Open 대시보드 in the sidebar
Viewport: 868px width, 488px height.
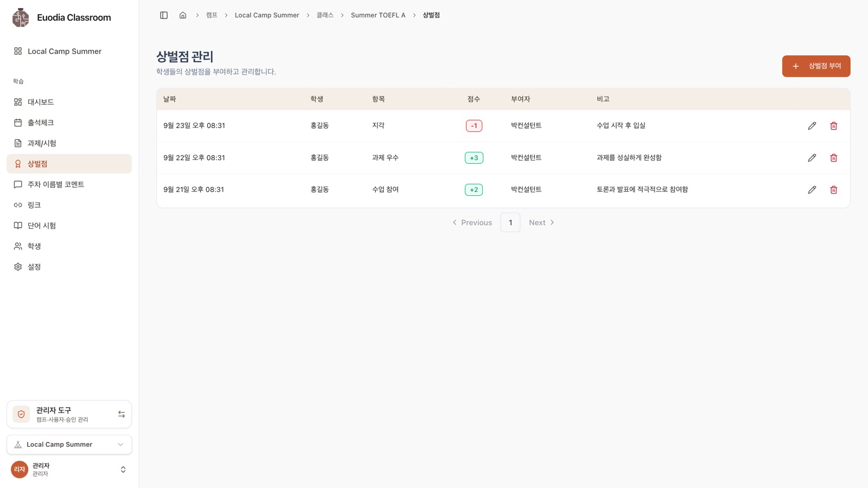click(69, 102)
